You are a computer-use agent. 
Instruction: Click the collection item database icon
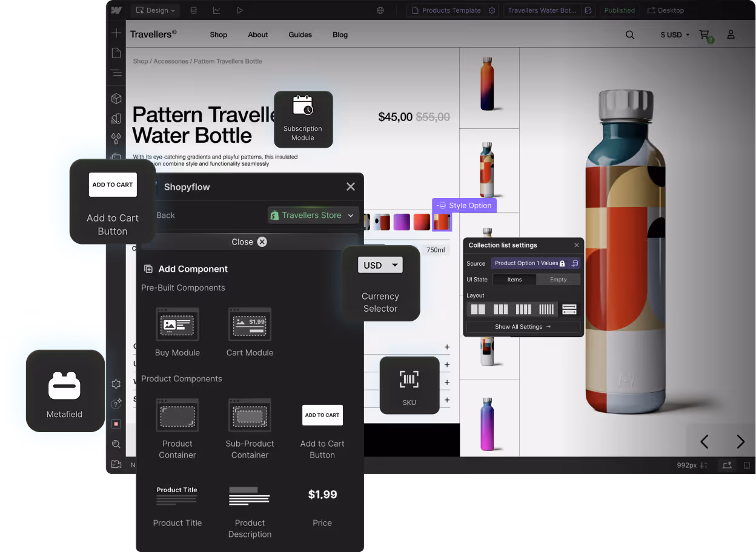coord(588,10)
